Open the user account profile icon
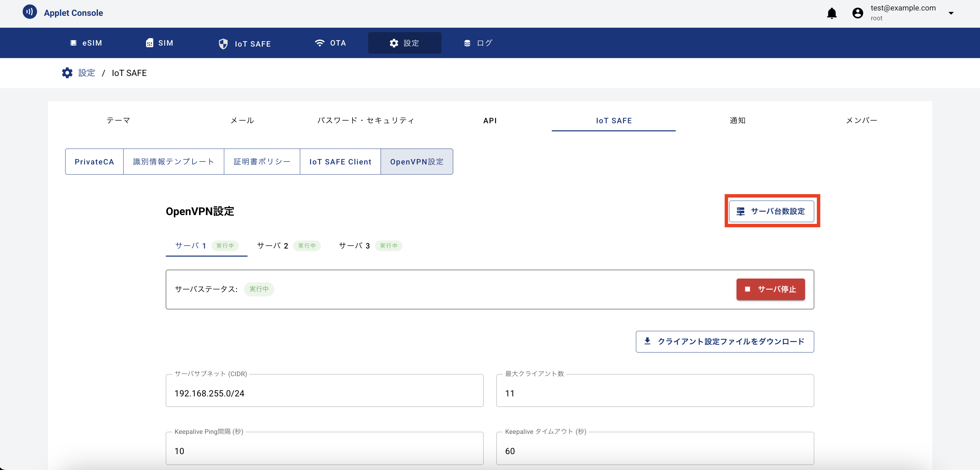This screenshot has width=980, height=470. (x=857, y=12)
